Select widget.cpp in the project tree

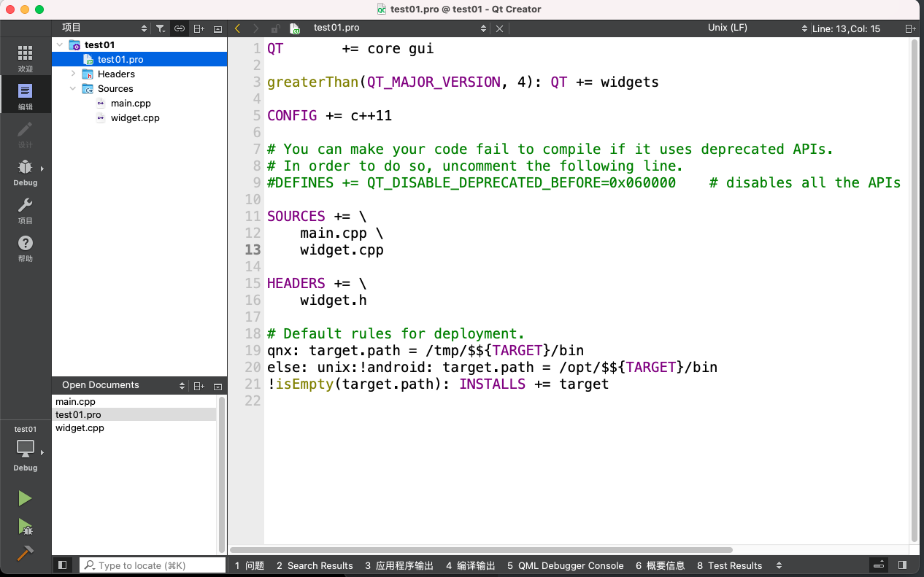coord(135,118)
